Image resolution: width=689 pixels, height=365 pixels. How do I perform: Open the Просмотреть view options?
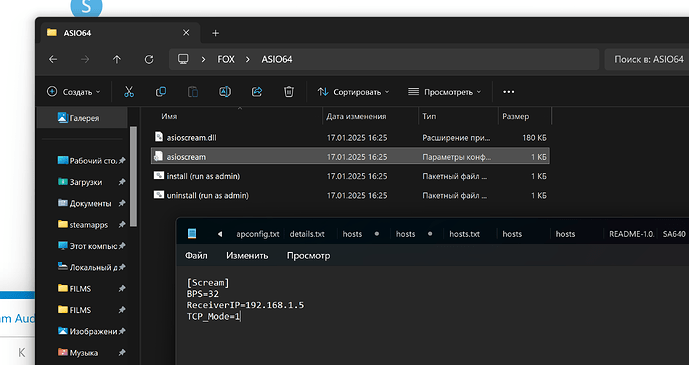pos(445,92)
